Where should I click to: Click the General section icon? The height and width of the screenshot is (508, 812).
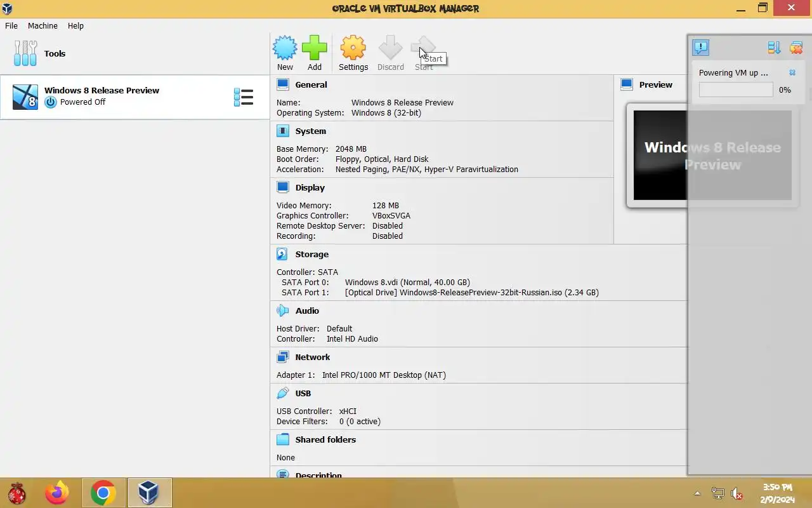[283, 84]
